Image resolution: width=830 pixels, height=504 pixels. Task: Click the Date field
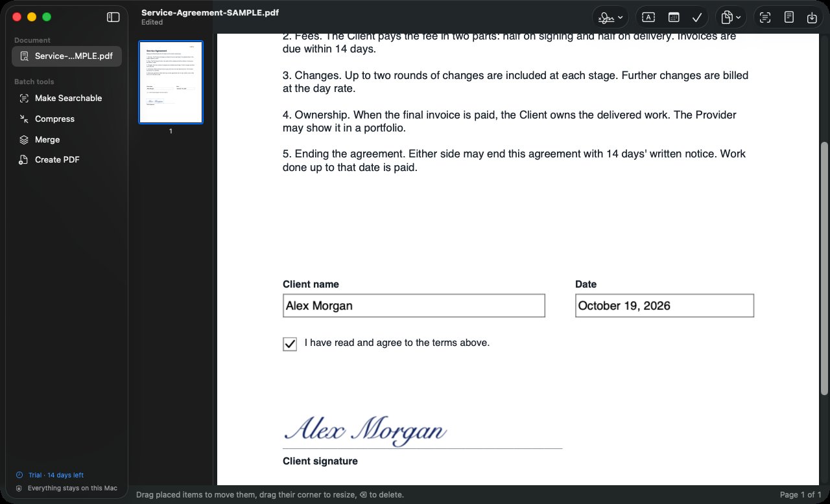coord(665,306)
